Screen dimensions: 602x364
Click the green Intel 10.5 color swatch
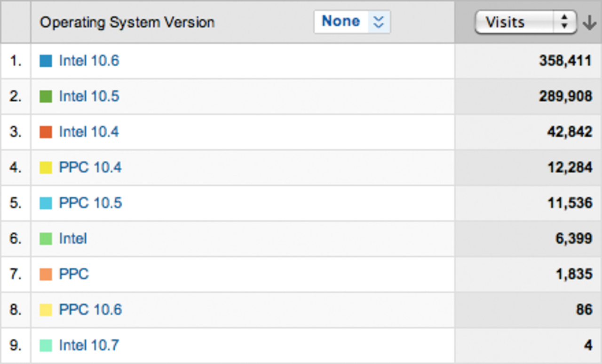coord(46,96)
